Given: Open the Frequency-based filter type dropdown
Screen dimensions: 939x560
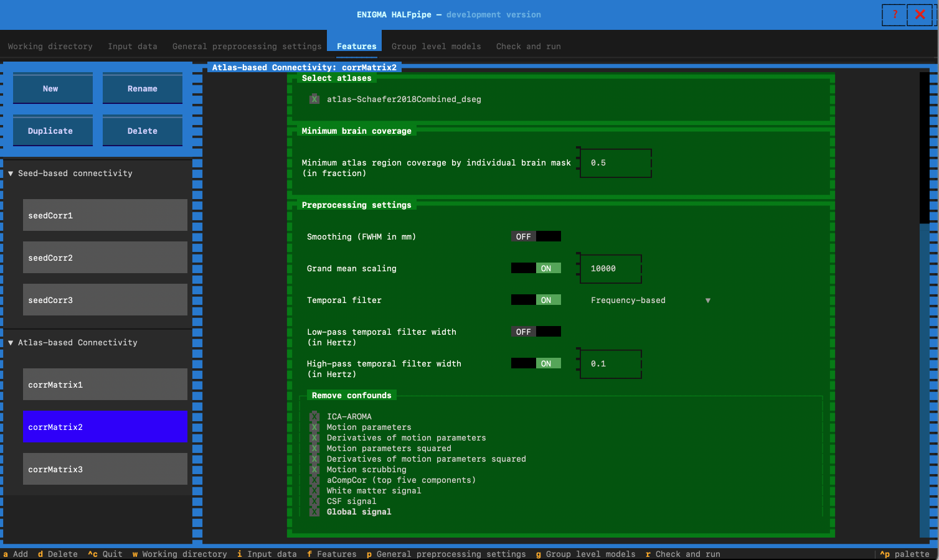Looking at the screenshot, I should [x=651, y=301].
